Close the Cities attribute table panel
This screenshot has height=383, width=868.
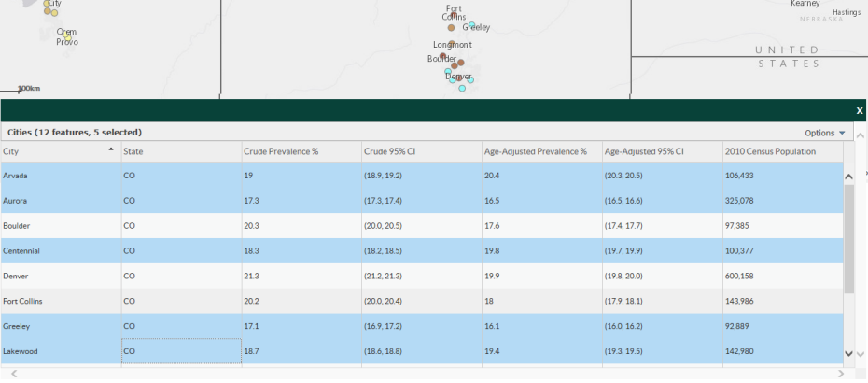(859, 110)
